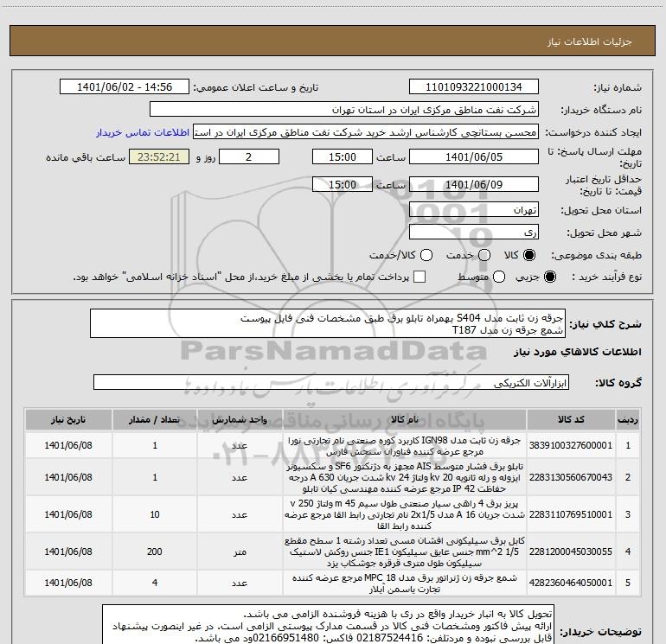The width and height of the screenshot is (666, 644).
Task: Select the کالا/خدمت radio button
Action: tap(426, 255)
